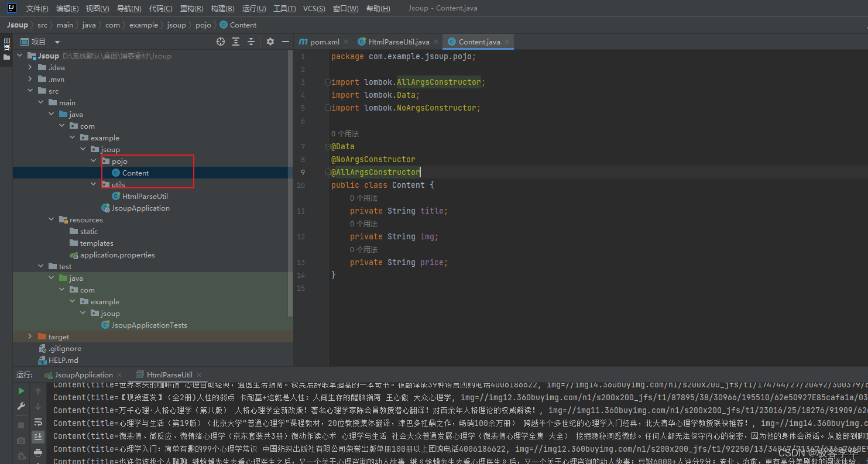Switch to the JsoupApplication run tab
This screenshot has width=868, height=464.
coord(83,374)
